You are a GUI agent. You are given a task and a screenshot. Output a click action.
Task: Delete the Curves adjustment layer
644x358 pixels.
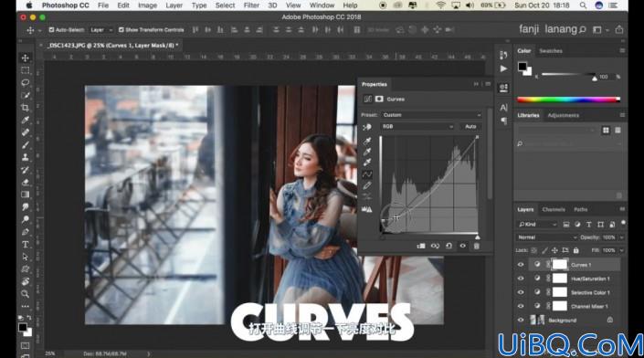coord(477,246)
